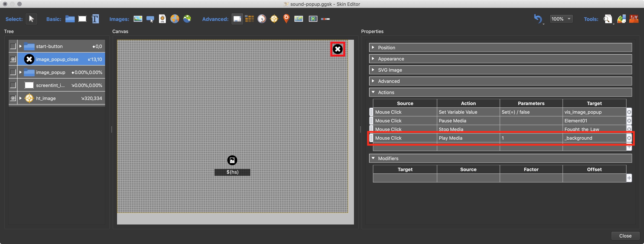This screenshot has width=644, height=244.
Task: Click the Play Media action cell
Action: coord(468,138)
